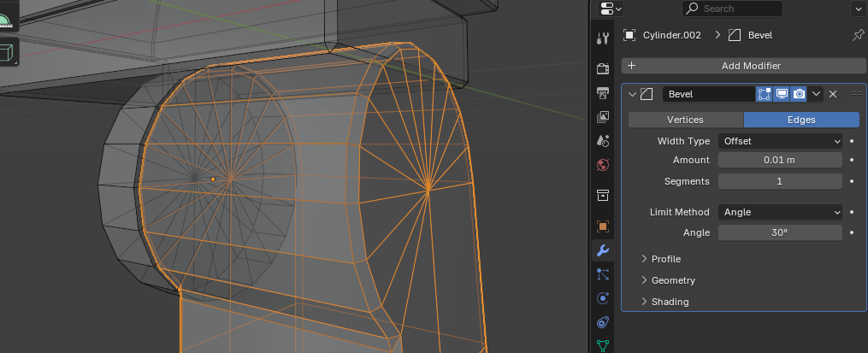Click the Angle 30° field
The height and width of the screenshot is (353, 868).
point(780,232)
